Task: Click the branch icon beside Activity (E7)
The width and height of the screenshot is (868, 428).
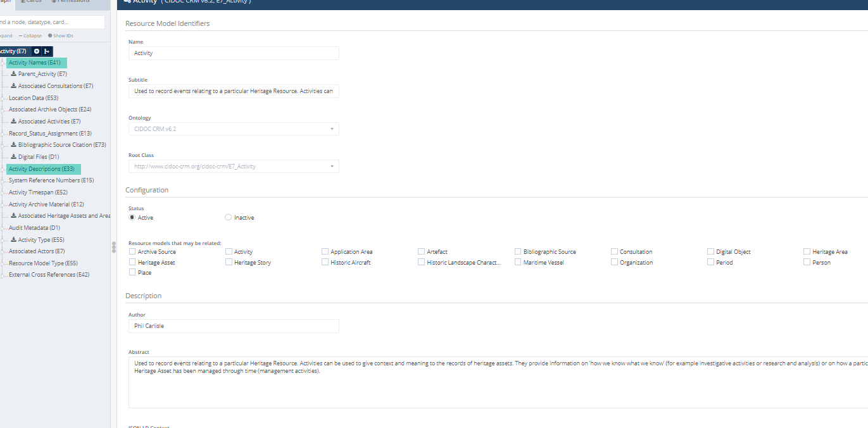Action: (x=46, y=51)
